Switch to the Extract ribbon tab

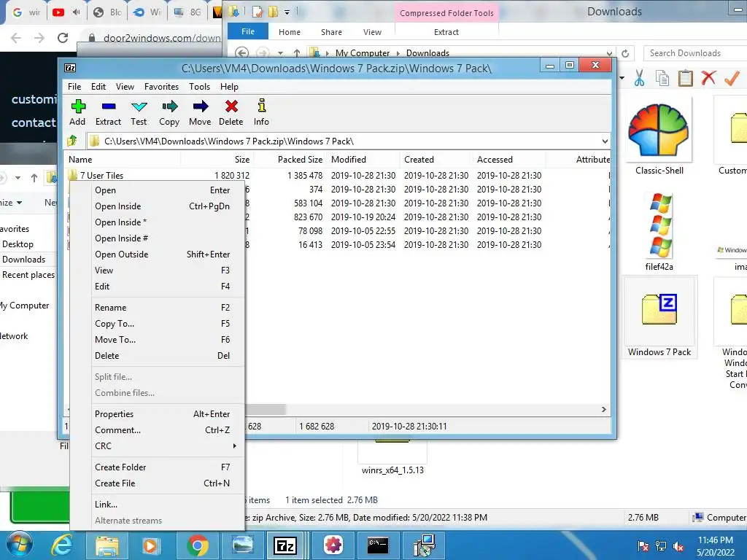tap(446, 32)
